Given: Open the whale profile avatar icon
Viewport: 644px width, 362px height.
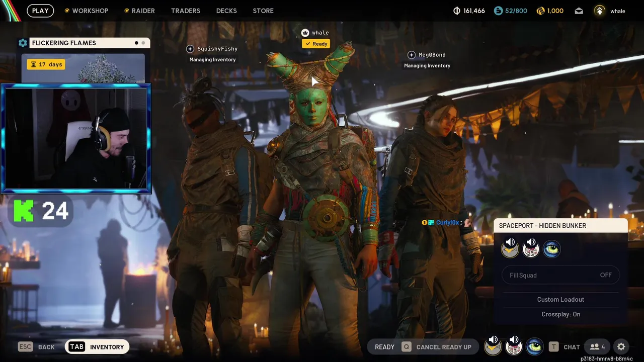Looking at the screenshot, I should pos(600,11).
